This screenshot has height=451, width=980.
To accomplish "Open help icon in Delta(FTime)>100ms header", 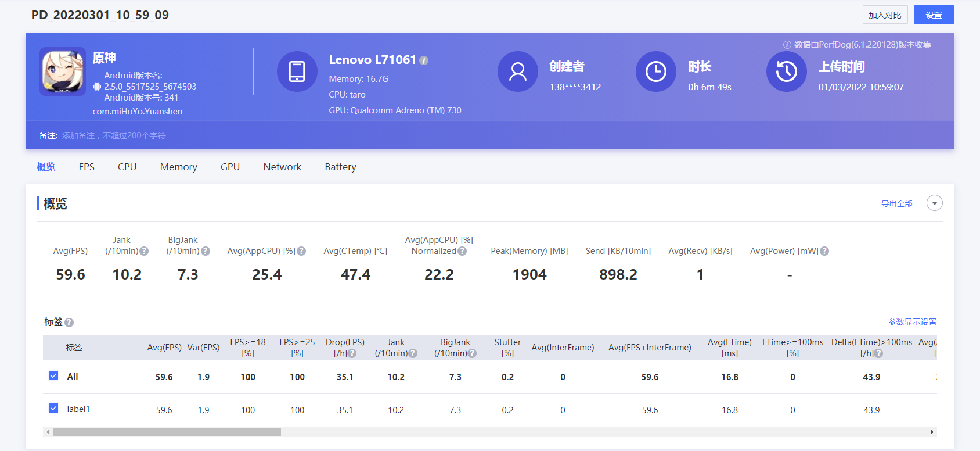I will 878,353.
